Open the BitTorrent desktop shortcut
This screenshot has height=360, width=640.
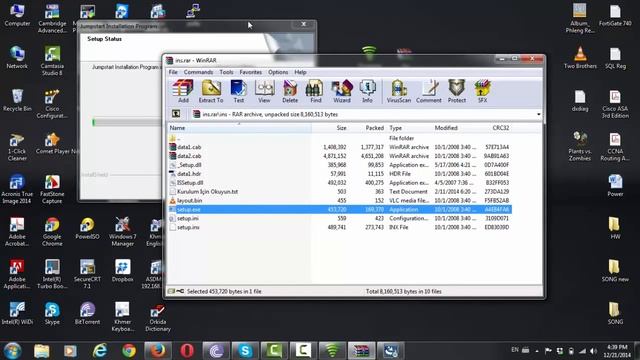tap(87, 313)
